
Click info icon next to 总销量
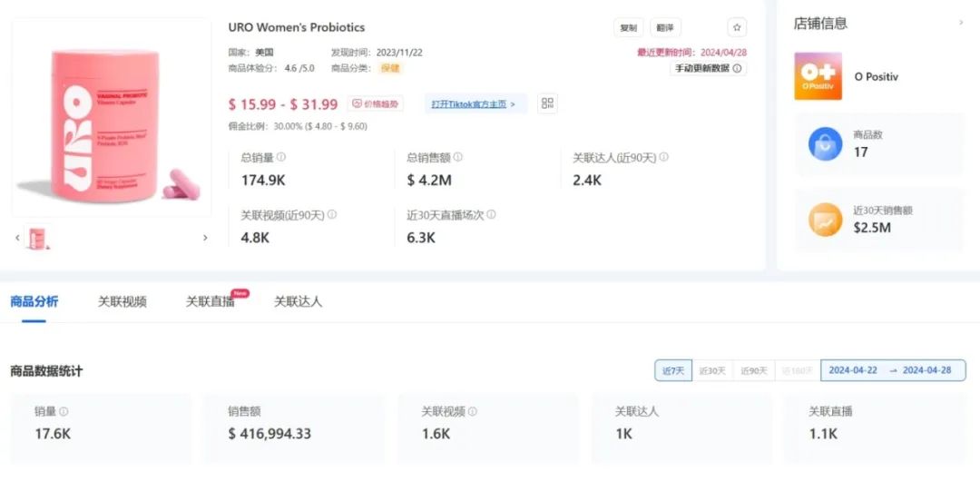click(x=281, y=157)
